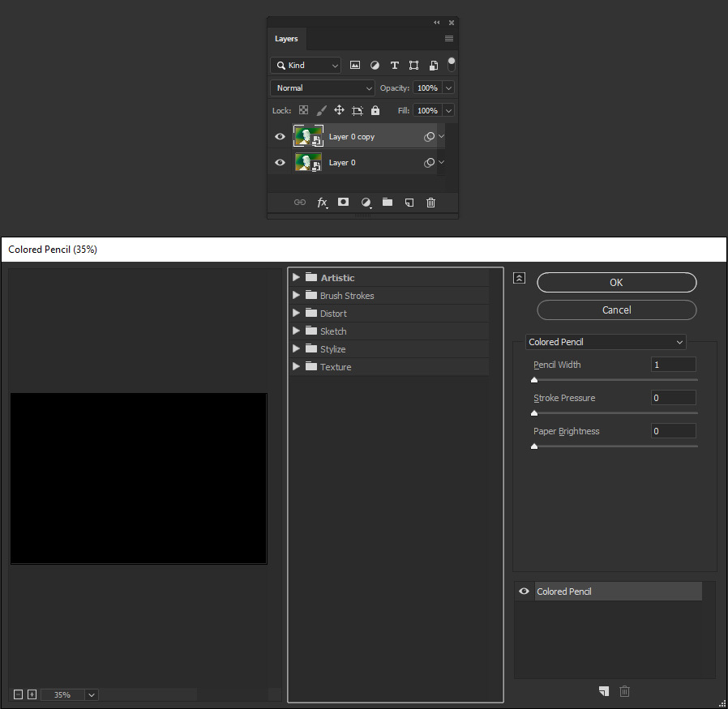Click the Stroke Pressure value field
Screen dimensions: 728x709
coord(673,398)
